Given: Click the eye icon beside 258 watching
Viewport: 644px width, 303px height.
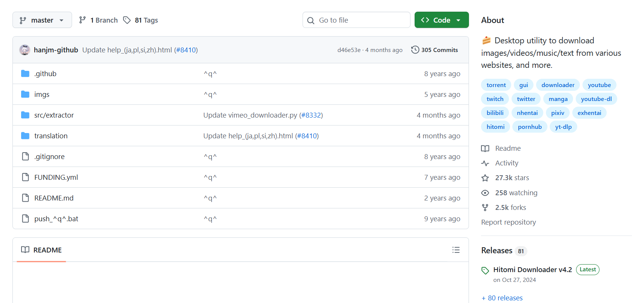Looking at the screenshot, I should coord(485,193).
